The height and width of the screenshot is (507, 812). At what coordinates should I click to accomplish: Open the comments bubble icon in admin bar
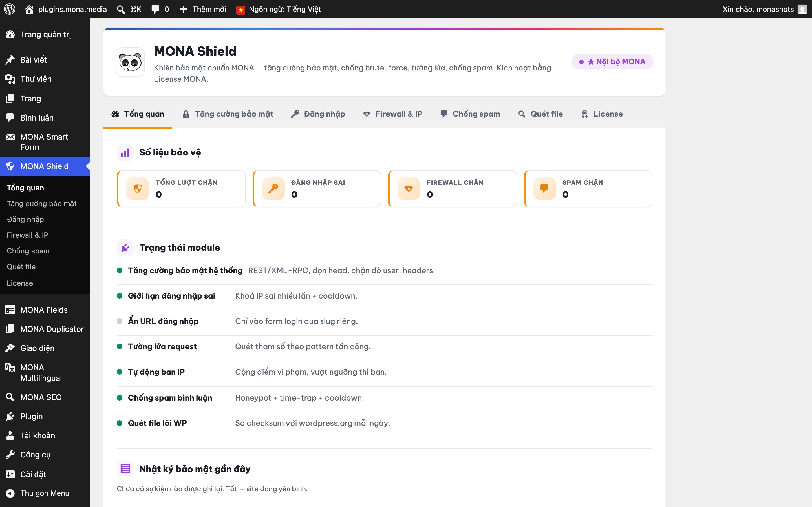tap(155, 9)
